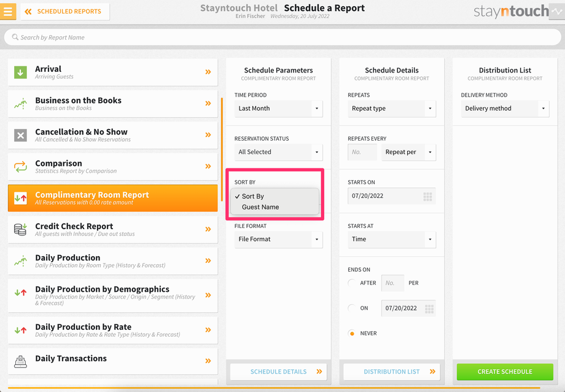Viewport: 565px width, 392px height.
Task: Click Credit Check Report double chevron
Action: pos(208,229)
